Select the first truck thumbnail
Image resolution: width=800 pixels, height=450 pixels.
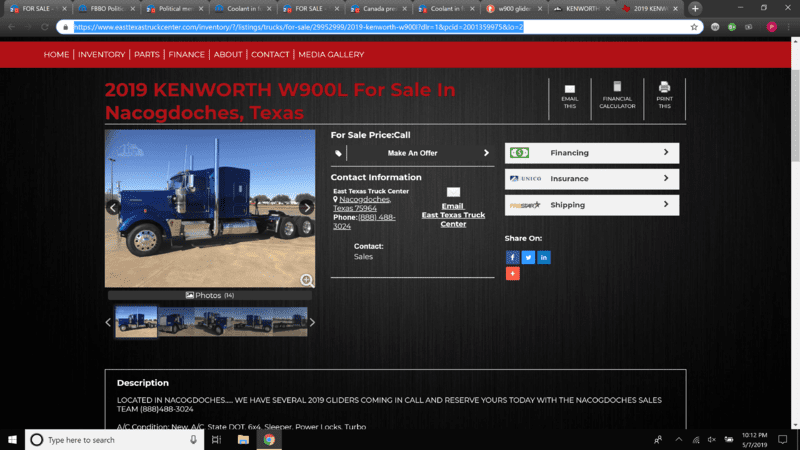[x=136, y=322]
